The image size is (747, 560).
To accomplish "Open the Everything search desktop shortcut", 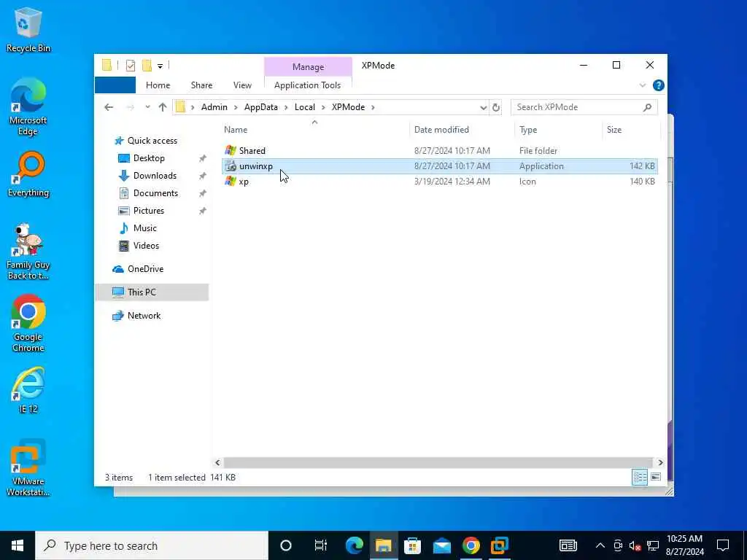I will click(28, 174).
